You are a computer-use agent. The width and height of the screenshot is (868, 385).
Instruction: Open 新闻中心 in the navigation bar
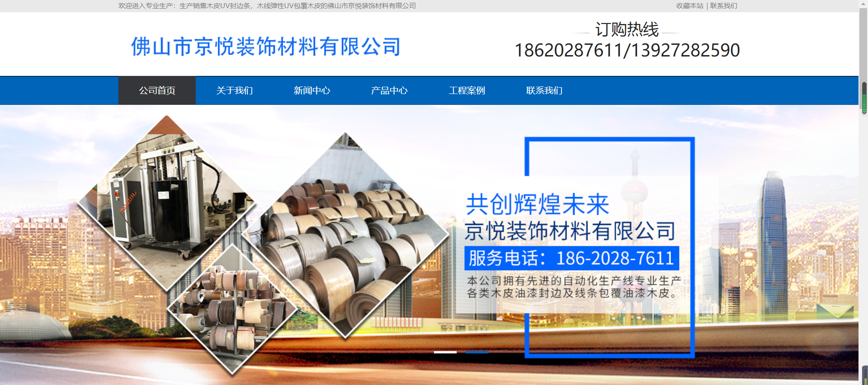312,90
